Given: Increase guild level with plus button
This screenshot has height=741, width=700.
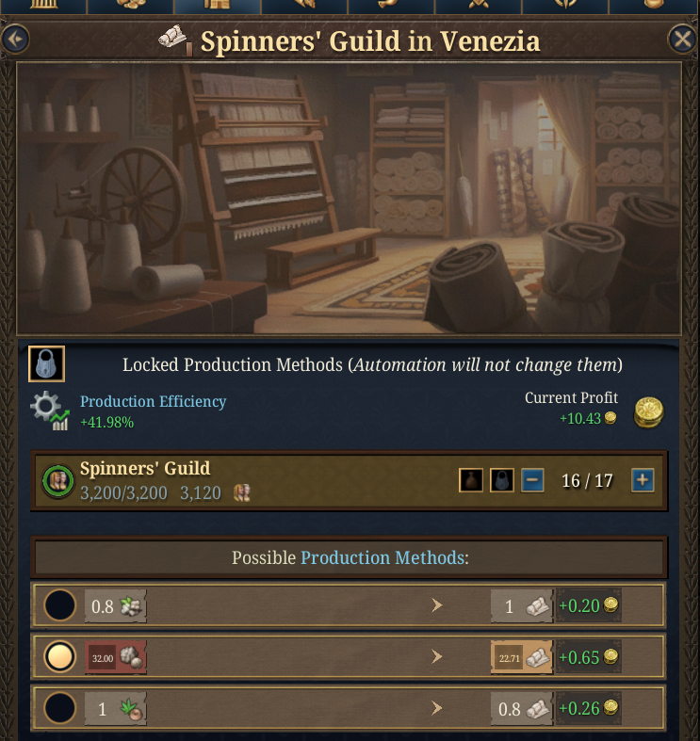Looking at the screenshot, I should tap(643, 480).
